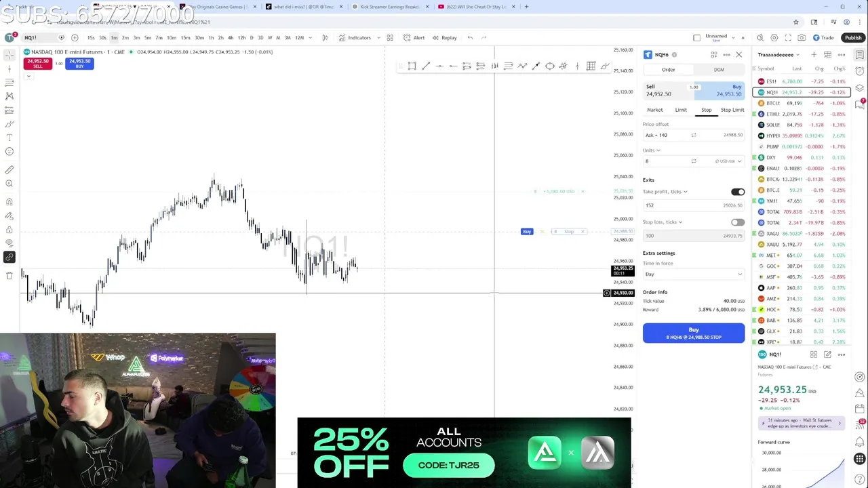Screen dimensions: 868x488
Task: Click the Publish button
Action: [x=853, y=38]
